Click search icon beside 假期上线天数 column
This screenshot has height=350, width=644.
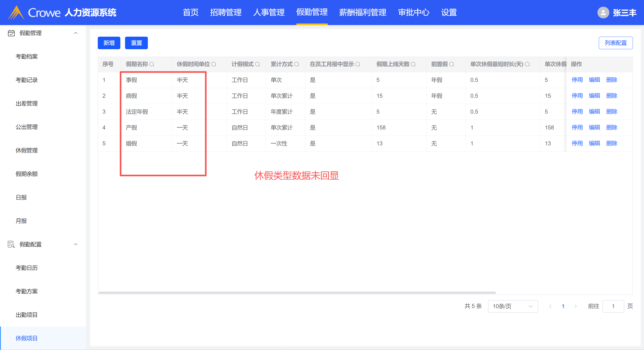413,64
